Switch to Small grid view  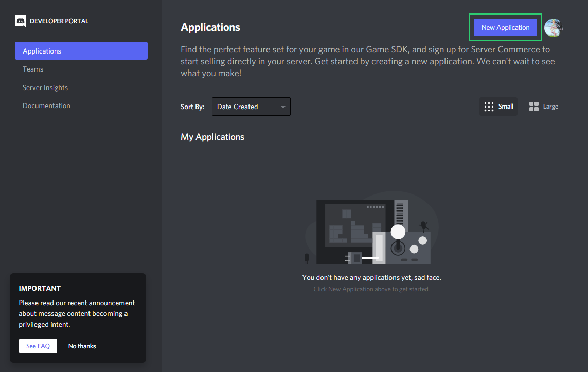[498, 107]
